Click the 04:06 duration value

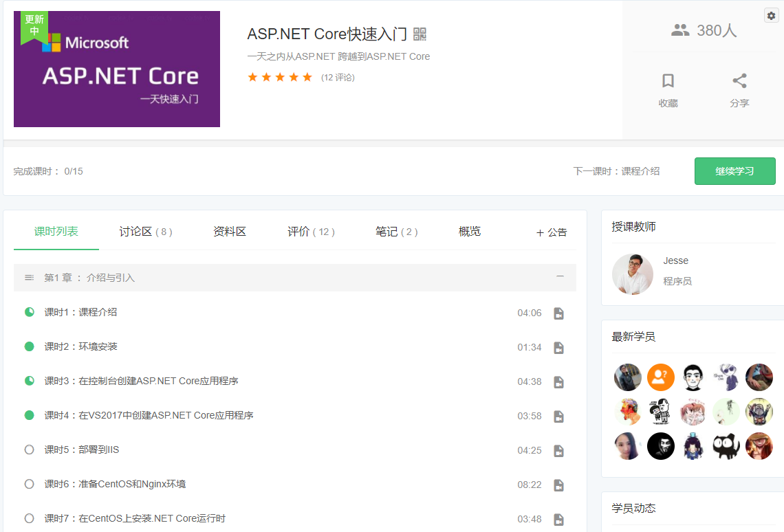click(530, 313)
